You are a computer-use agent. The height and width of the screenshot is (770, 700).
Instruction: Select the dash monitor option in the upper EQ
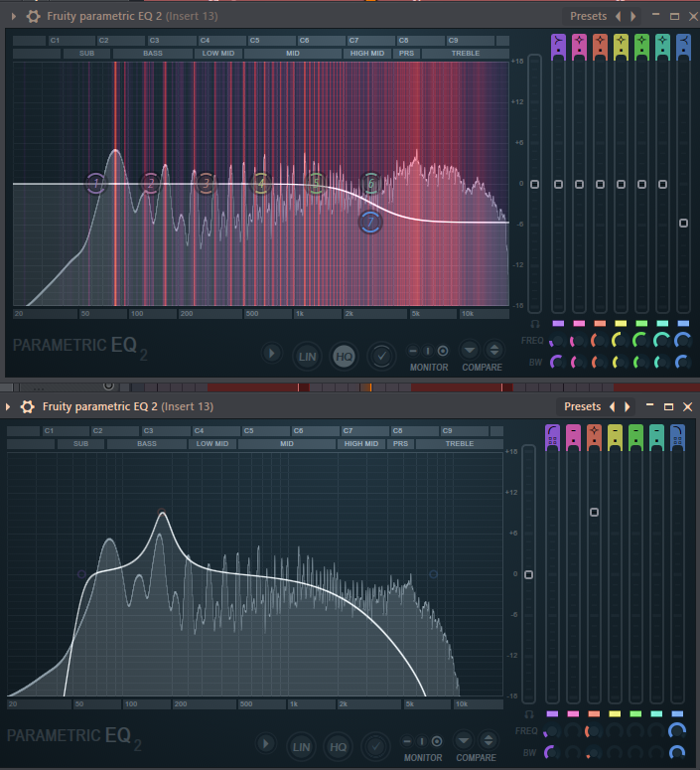(413, 351)
